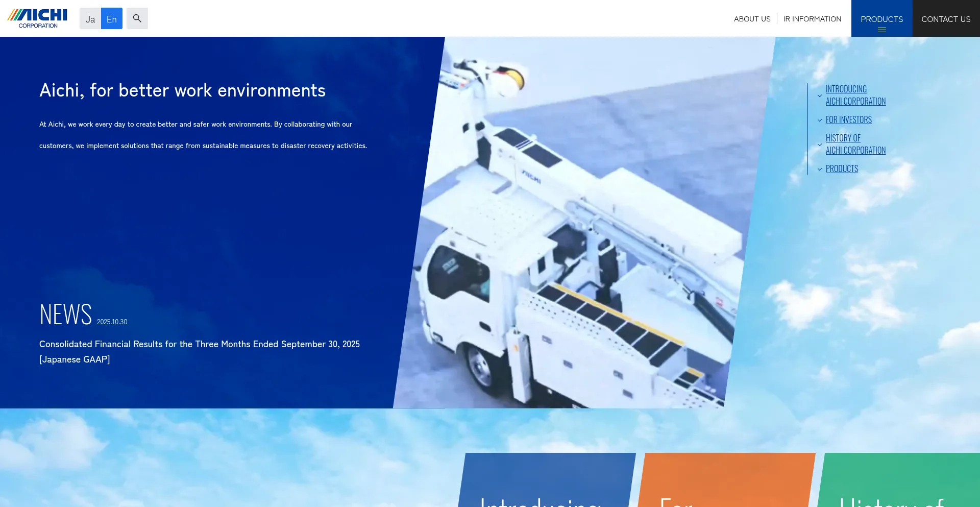Go to the For Investors side link

click(x=848, y=120)
